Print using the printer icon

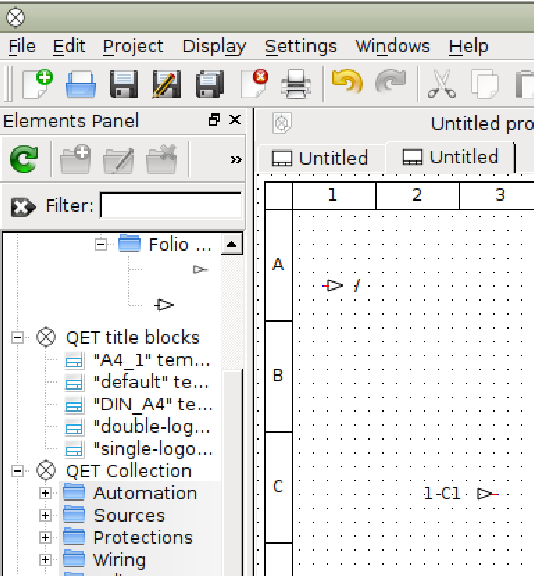pos(296,84)
